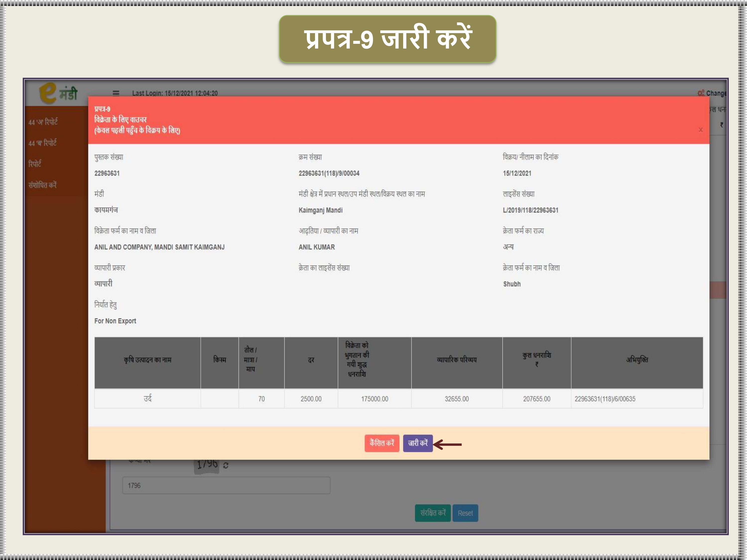Click the Kaimganj Mandi text
The height and width of the screenshot is (560, 747).
point(320,210)
